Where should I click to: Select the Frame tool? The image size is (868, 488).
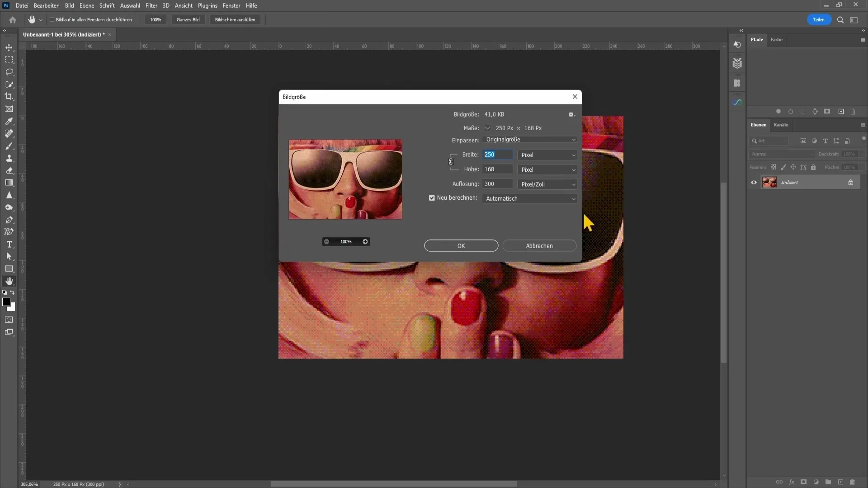point(9,109)
